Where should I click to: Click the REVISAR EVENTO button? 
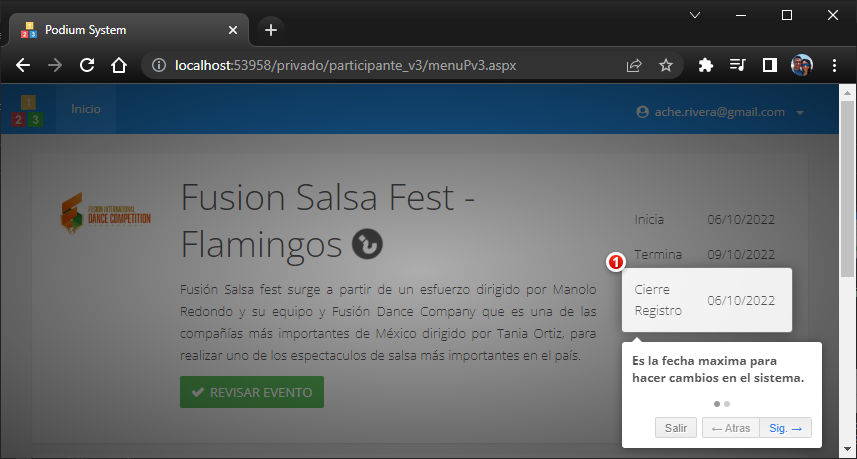(x=252, y=392)
